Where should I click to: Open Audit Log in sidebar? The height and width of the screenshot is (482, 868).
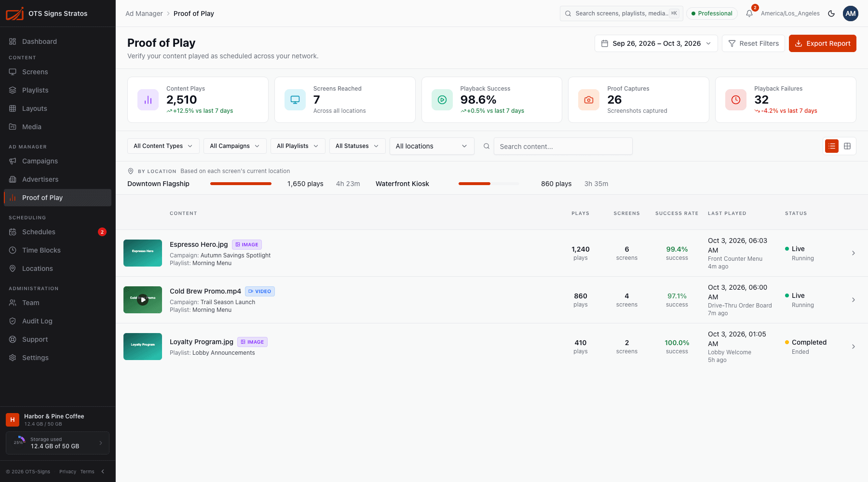pyautogui.click(x=58, y=321)
